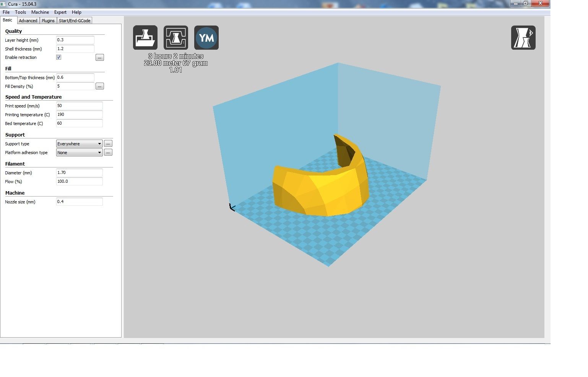Toggle the Enable retraction checkbox
The width and height of the screenshot is (588, 377).
58,57
